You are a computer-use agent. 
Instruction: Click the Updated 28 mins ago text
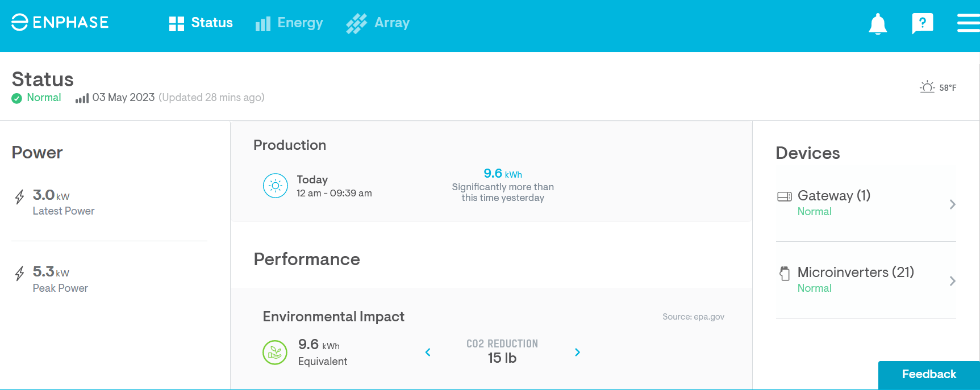tap(211, 98)
